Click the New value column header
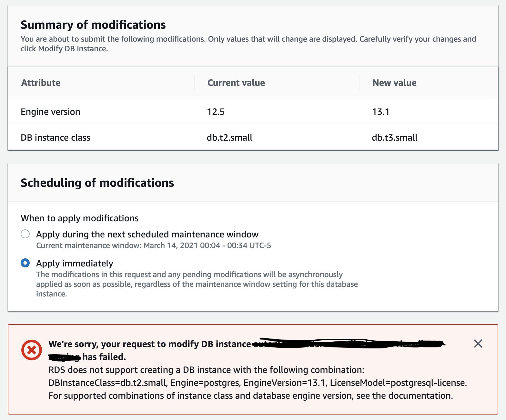The width and height of the screenshot is (506, 420). click(x=394, y=83)
